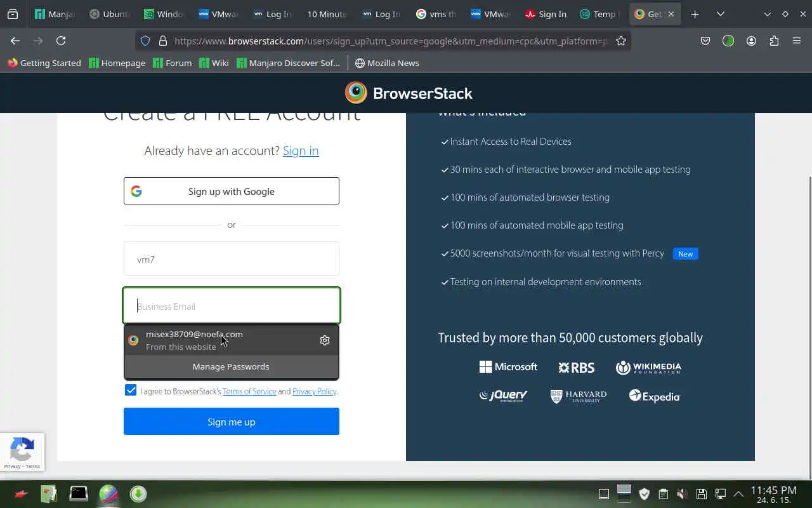
Task: Open the Privacy Policy link
Action: (314, 391)
